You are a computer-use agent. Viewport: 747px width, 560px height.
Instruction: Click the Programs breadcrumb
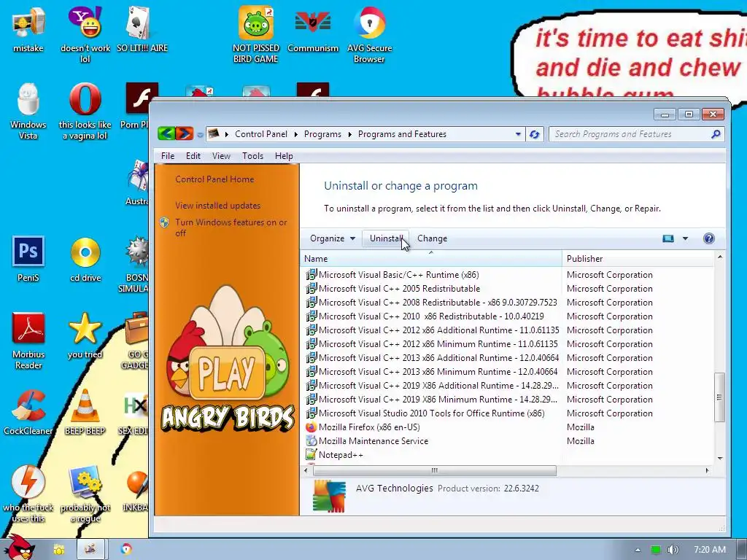coord(322,134)
